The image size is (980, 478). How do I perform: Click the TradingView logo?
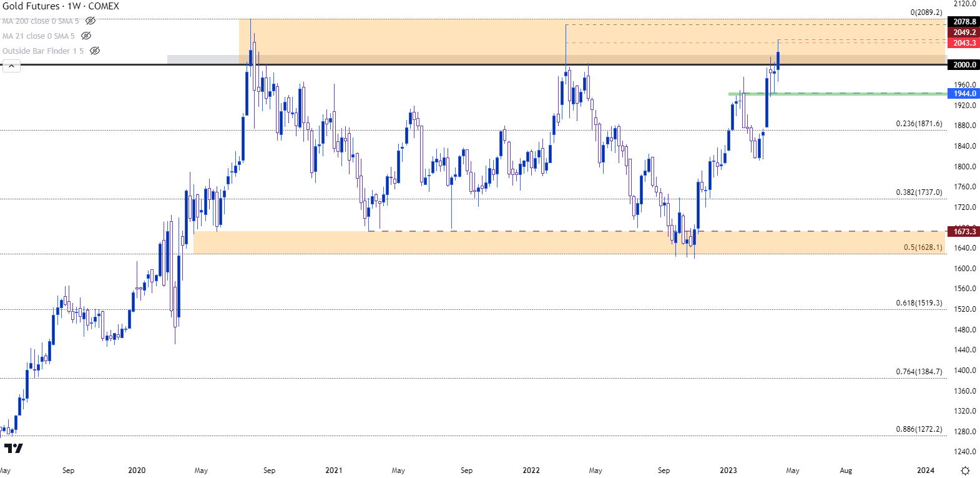[13, 448]
